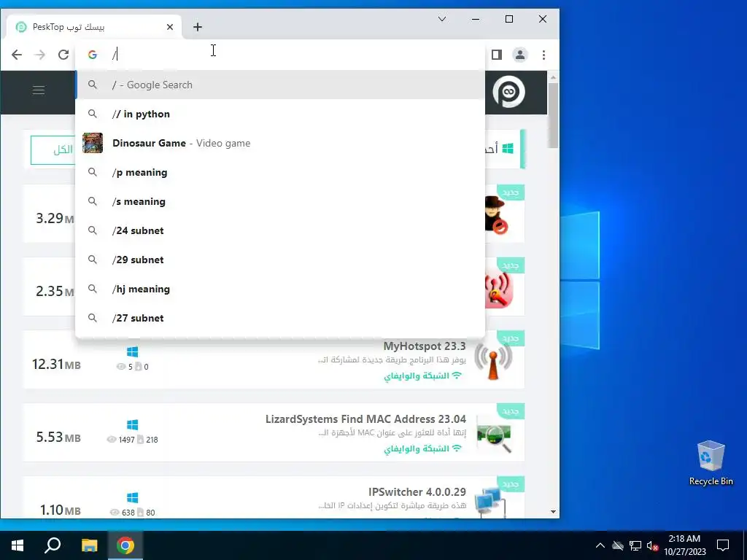Click the Windows icon in Find MAC Address row

coord(133,425)
